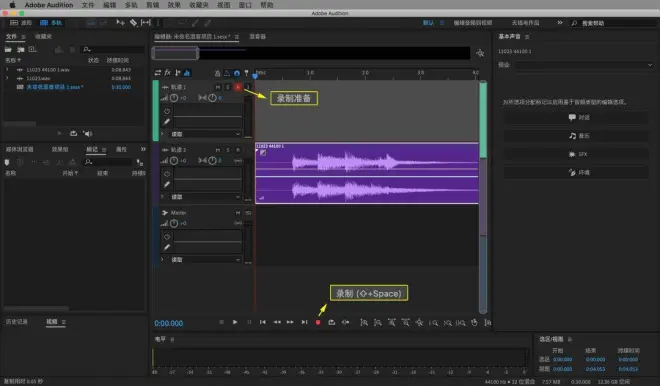Assign Dialogue (对话) audio type
660x386 pixels.
[x=576, y=117]
